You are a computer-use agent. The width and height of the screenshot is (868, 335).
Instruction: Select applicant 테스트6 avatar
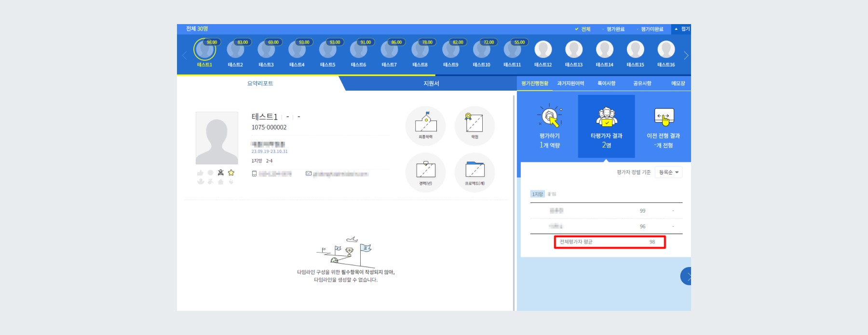point(358,49)
